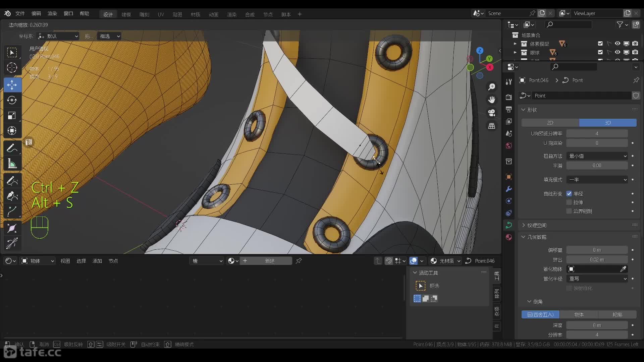Enable the 拉伸 checkbox
The height and width of the screenshot is (362, 644).
pos(569,202)
